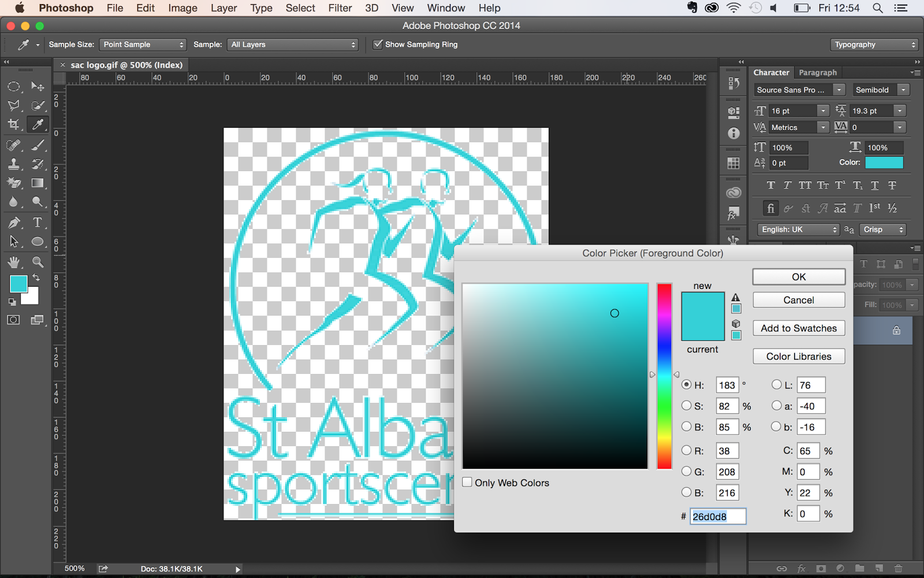Open the Swatches panel grid icon

pyautogui.click(x=733, y=164)
